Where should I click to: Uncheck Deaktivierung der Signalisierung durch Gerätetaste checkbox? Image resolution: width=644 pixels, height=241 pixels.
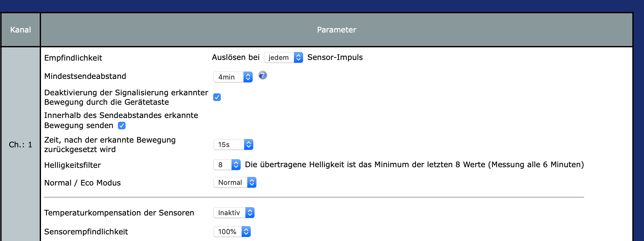(217, 97)
